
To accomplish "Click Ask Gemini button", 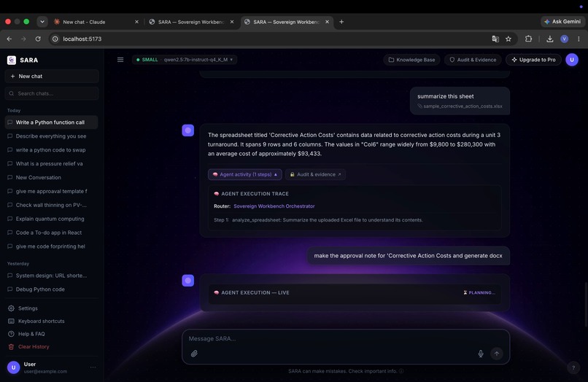I will (x=563, y=22).
